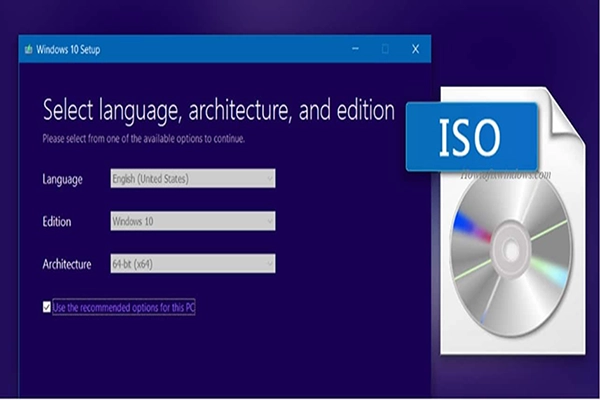Screen dimensions: 600x400
Task: Close the Windows 10 Setup window
Action: (415, 48)
